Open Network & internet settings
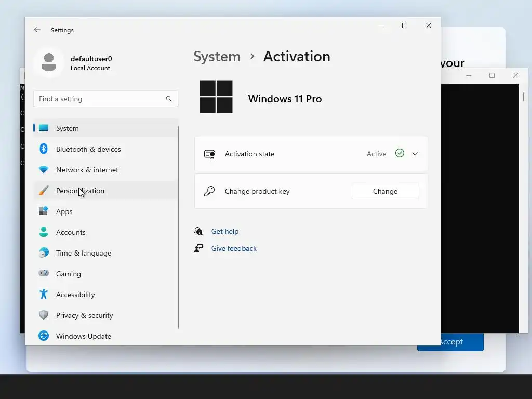The image size is (532, 399). coord(87,170)
